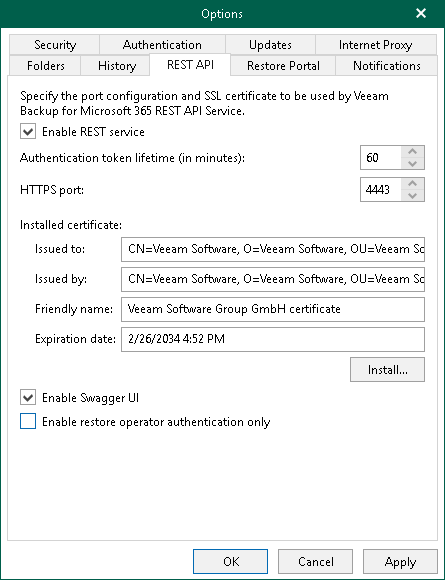This screenshot has height=580, width=445.
Task: Select the REST API tab
Action: point(190,64)
